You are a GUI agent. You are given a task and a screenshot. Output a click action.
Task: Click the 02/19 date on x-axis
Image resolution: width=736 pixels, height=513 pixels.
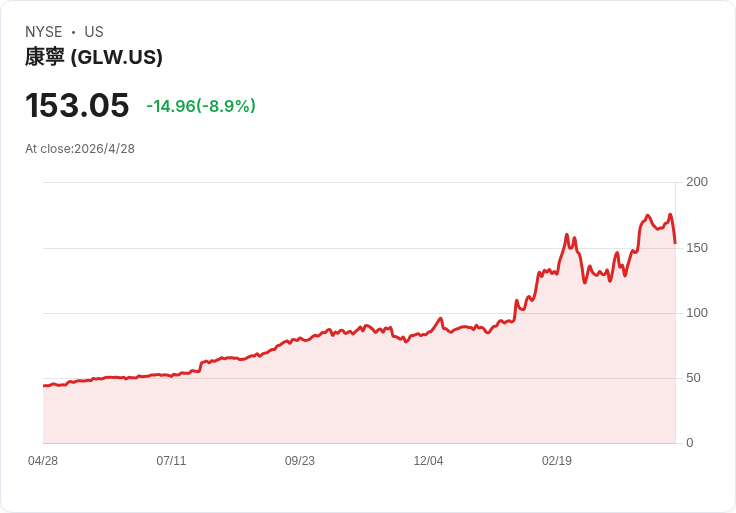[557, 461]
